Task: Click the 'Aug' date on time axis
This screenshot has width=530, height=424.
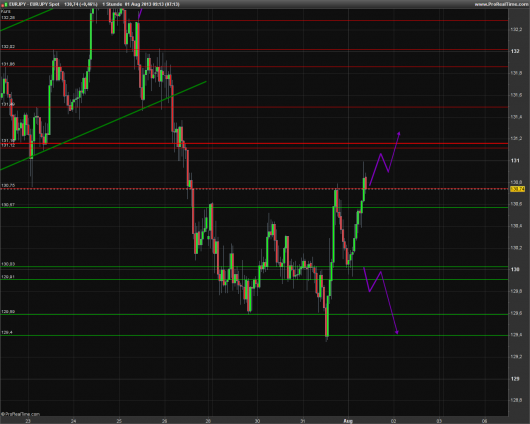Action: [348, 421]
